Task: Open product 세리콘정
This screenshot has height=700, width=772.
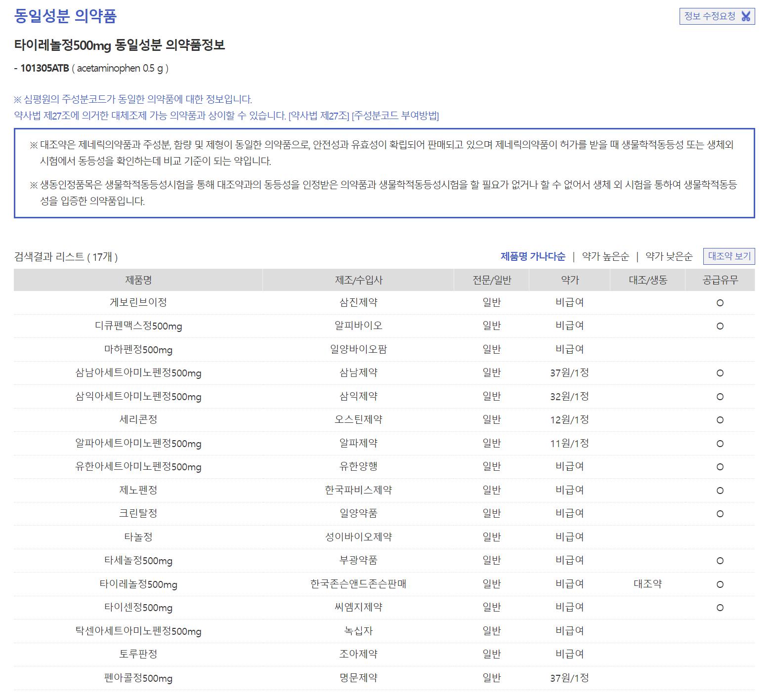Action: (x=138, y=419)
